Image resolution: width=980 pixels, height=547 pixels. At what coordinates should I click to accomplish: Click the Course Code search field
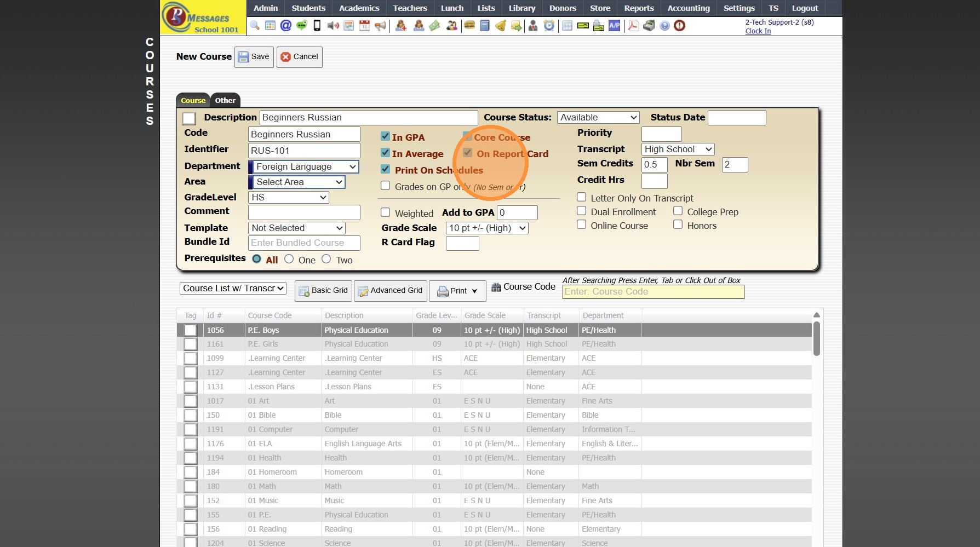pyautogui.click(x=653, y=292)
